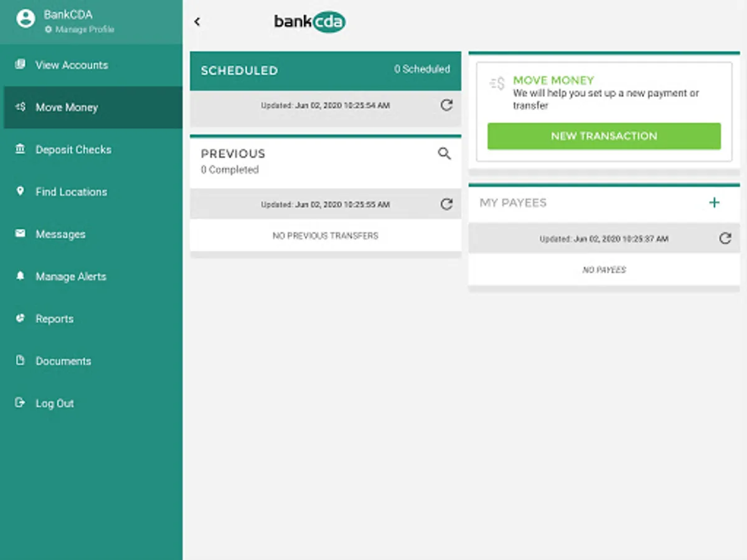Click the 'We will help you set up' description
The image size is (747, 560).
tap(606, 100)
